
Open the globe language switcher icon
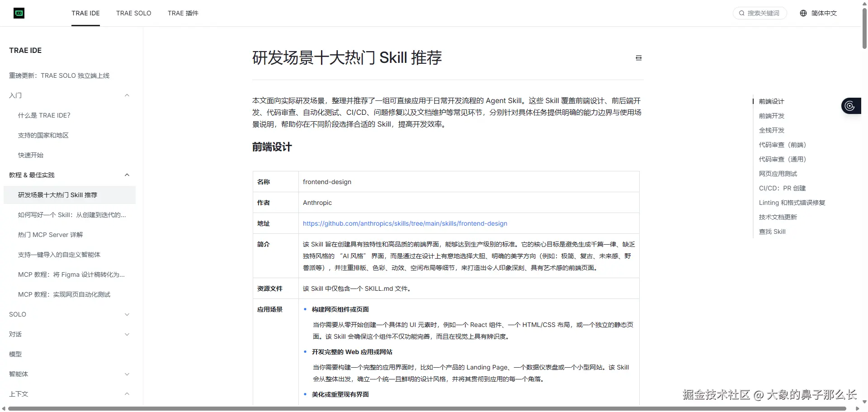click(803, 13)
